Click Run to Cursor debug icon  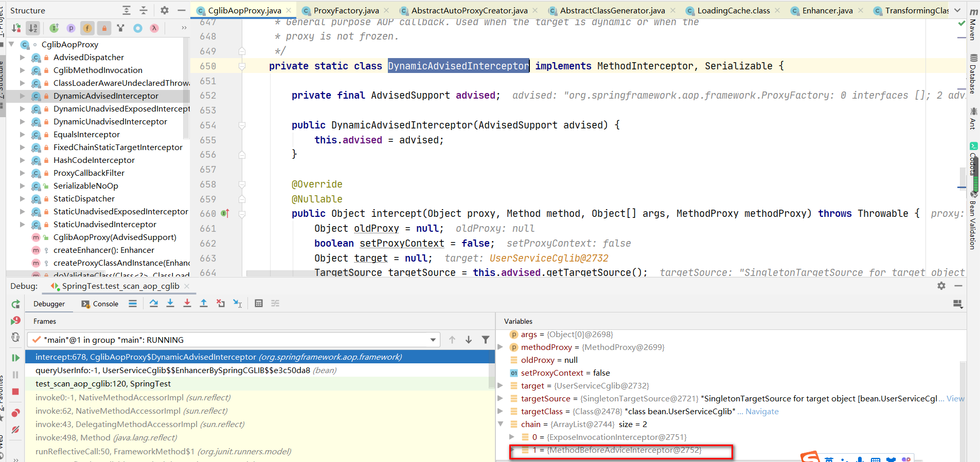click(238, 304)
